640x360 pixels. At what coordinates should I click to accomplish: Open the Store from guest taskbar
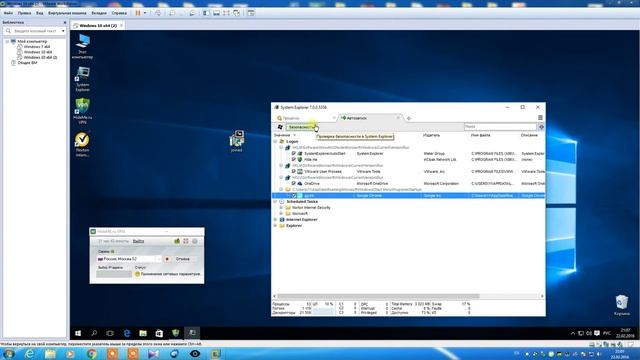tap(159, 333)
